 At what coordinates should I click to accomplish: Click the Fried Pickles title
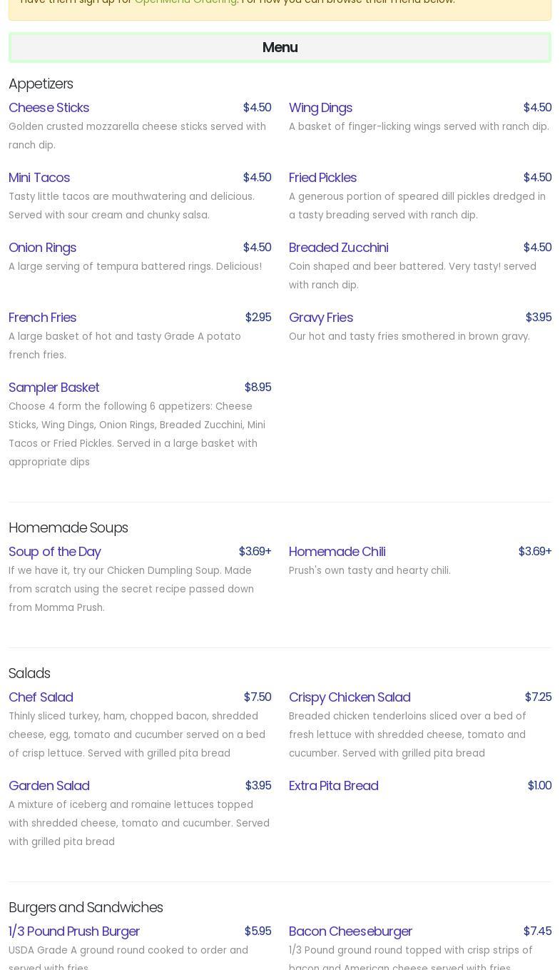pos(322,177)
